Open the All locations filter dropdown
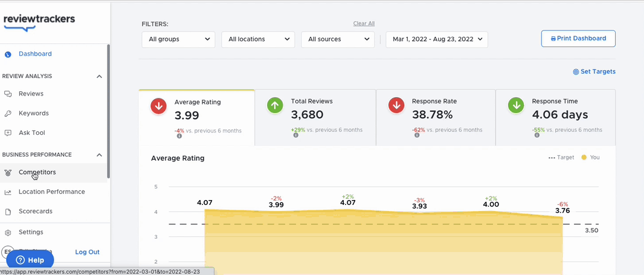The height and width of the screenshot is (275, 644). [x=258, y=39]
